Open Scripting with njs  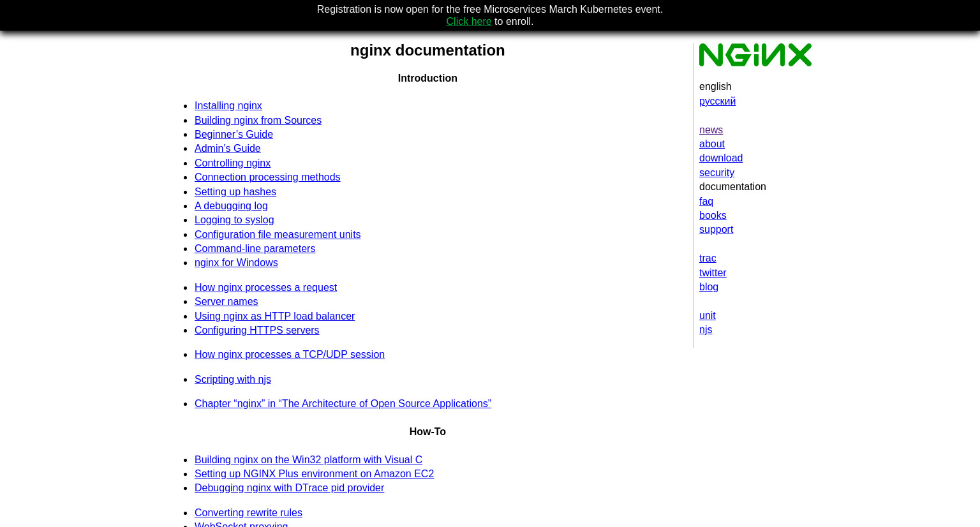(x=233, y=380)
